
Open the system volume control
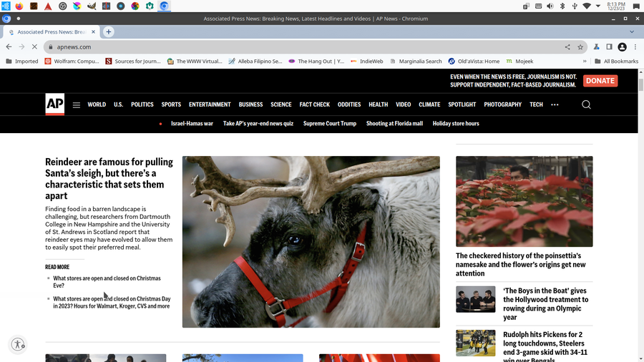[x=550, y=6]
